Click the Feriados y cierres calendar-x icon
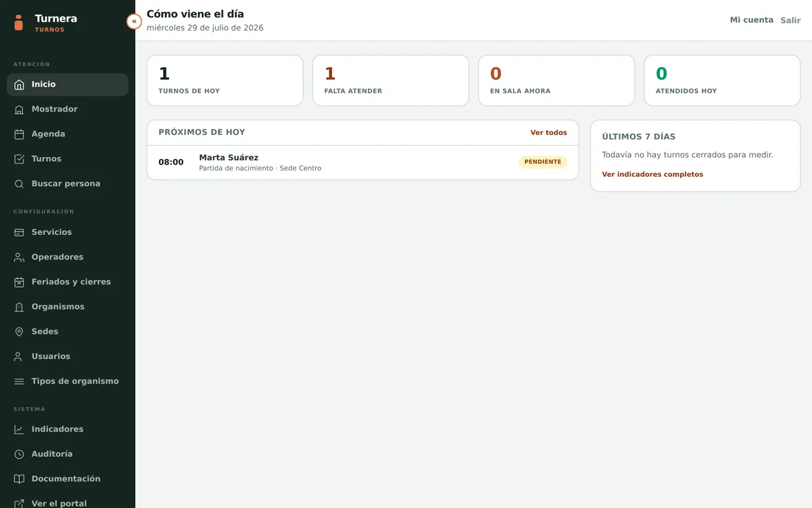This screenshot has width=812, height=508. (19, 282)
